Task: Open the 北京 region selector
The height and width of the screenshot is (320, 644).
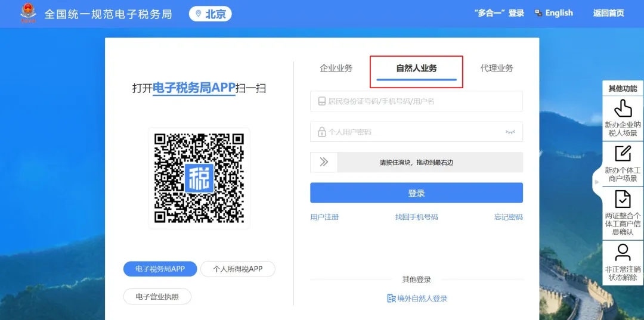Action: tap(210, 14)
